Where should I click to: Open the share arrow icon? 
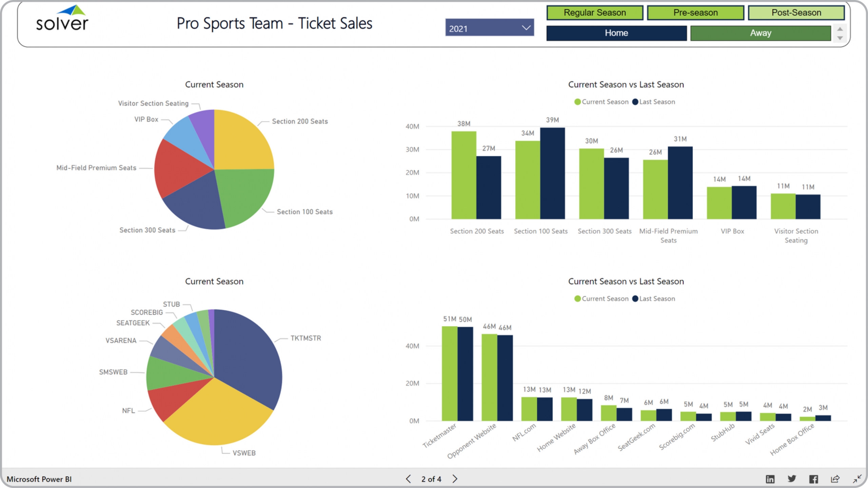click(835, 479)
